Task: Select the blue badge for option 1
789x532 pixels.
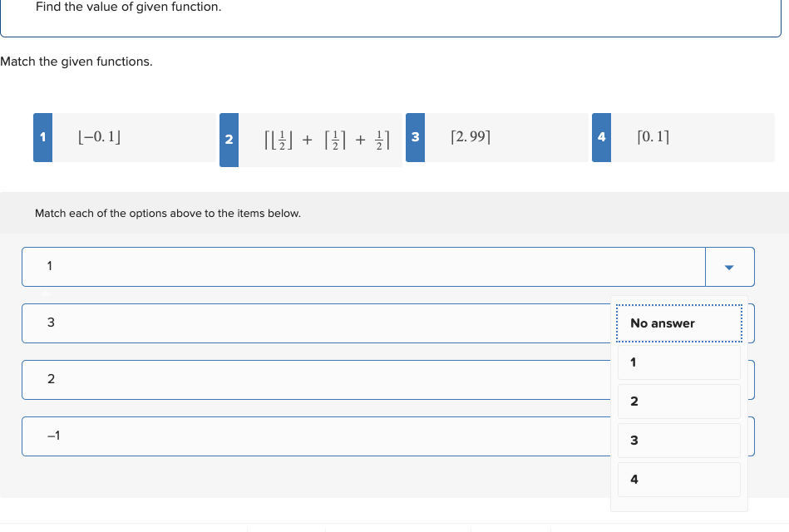Action: [x=42, y=137]
